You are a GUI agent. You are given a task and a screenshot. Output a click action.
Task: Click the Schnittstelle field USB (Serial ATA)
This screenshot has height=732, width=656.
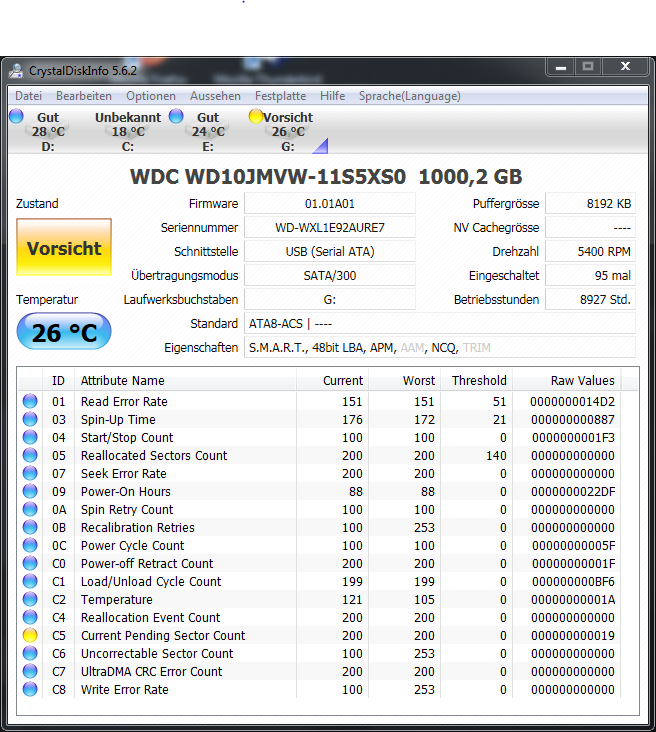[x=330, y=252]
